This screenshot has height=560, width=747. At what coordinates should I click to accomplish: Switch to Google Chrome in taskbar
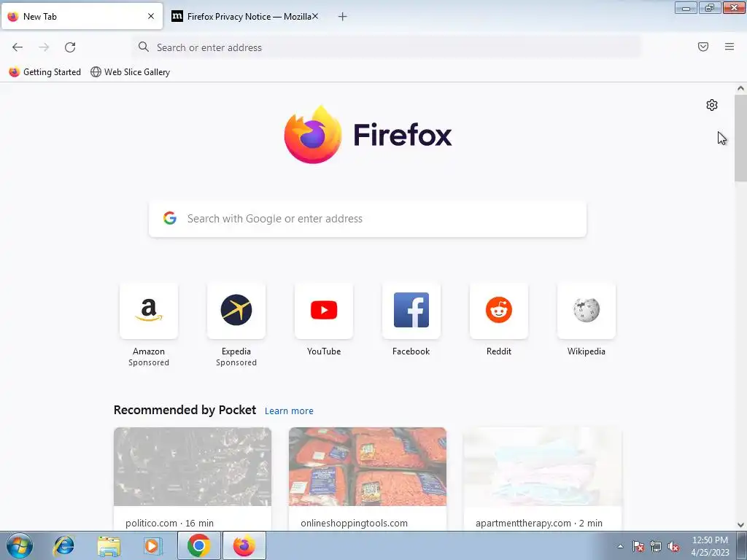[198, 545]
